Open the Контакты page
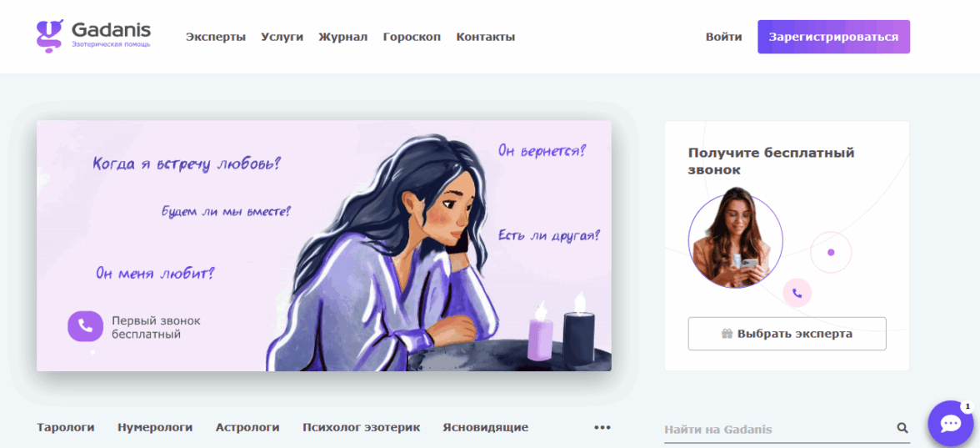The width and height of the screenshot is (980, 448). 486,37
